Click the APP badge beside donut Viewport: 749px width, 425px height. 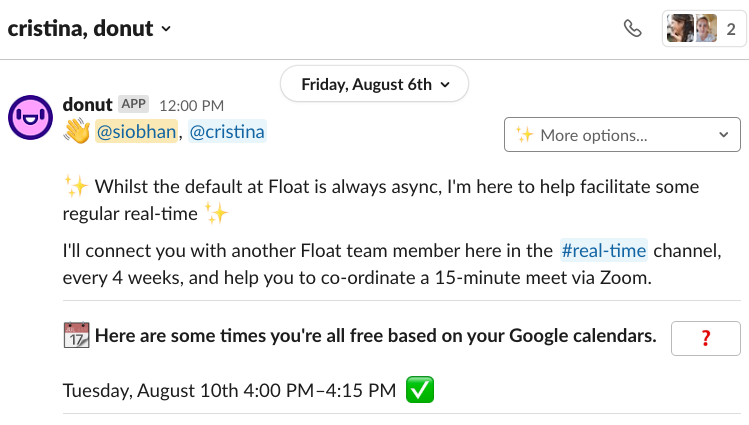(x=133, y=104)
